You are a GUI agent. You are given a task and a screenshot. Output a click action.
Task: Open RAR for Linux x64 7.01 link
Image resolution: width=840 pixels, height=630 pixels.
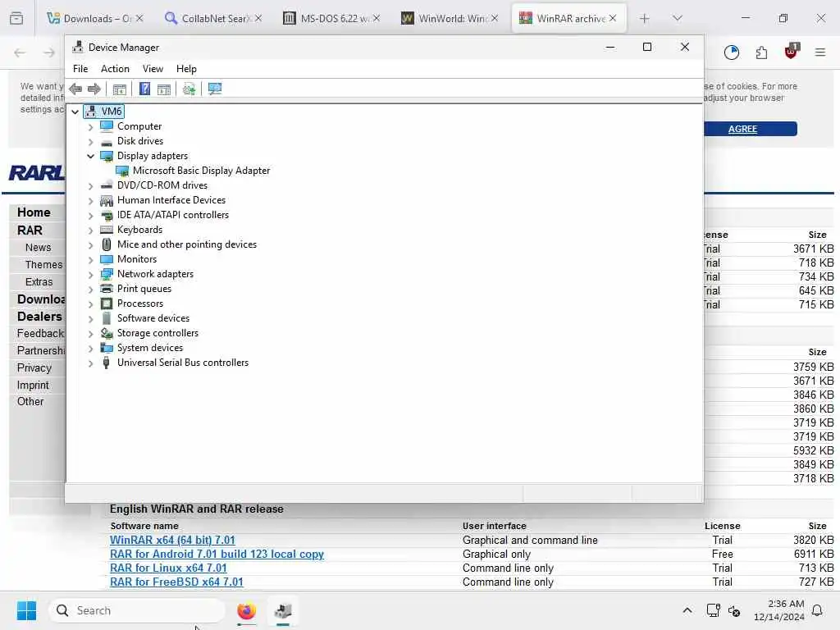point(168,568)
